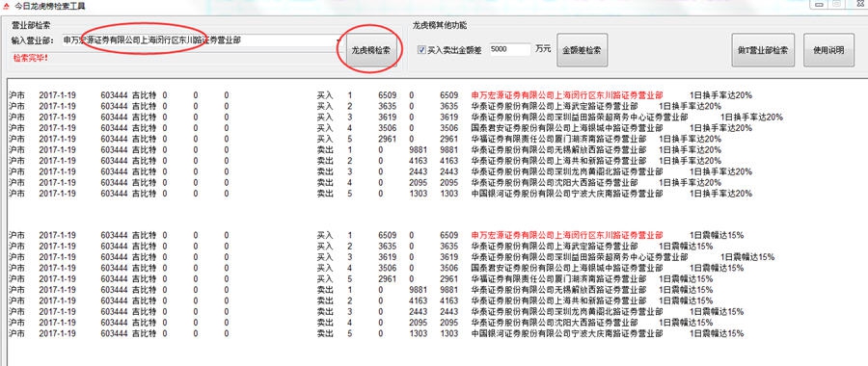This screenshot has width=868, height=366.
Task: Click 华泰证券深圳益田路荣超商务中心 in 震幅达15% block
Action: pos(580,257)
